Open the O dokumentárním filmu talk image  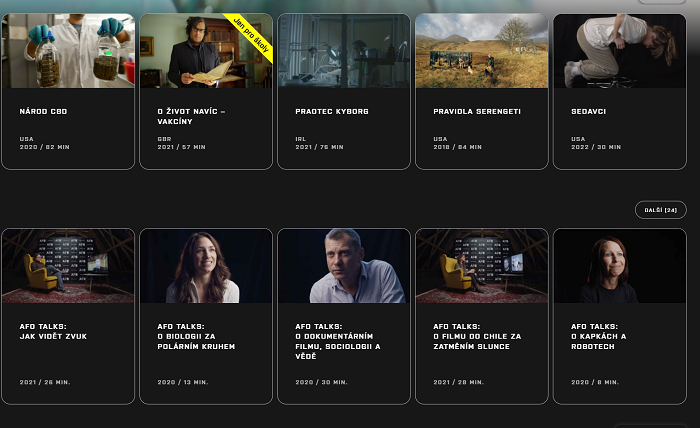[344, 266]
